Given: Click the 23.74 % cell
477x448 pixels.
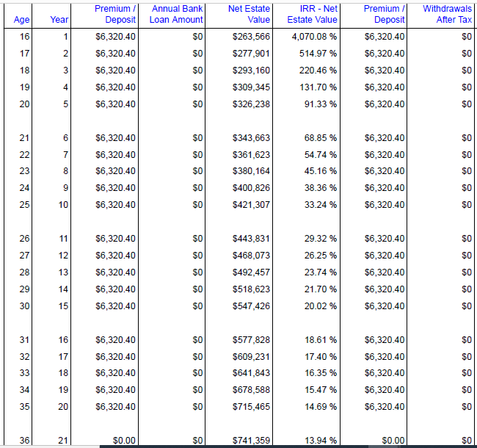Looking at the screenshot, I should pyautogui.click(x=321, y=272).
